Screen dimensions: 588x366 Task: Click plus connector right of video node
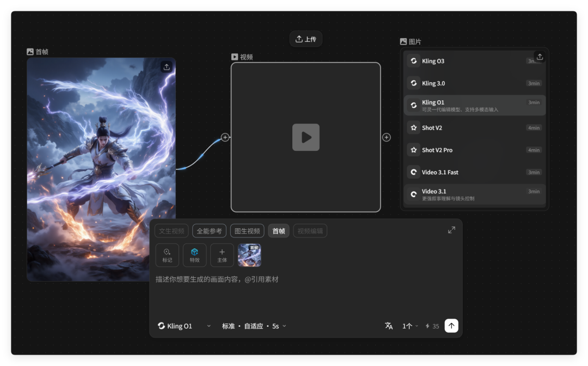387,137
